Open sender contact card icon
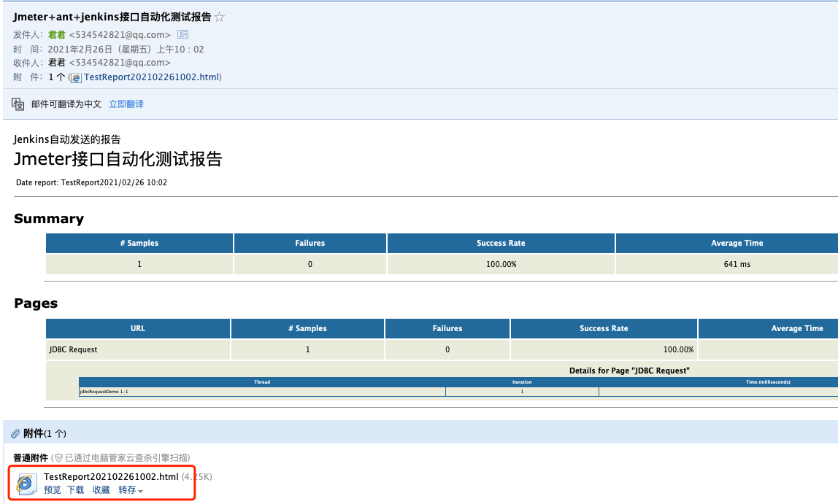The image size is (838, 504). tap(182, 34)
